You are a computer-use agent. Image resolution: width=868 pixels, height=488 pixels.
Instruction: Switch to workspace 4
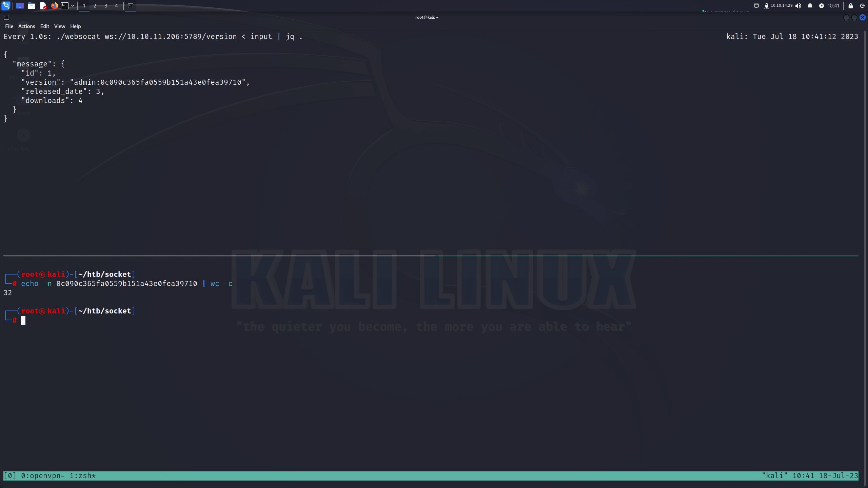(x=116, y=6)
